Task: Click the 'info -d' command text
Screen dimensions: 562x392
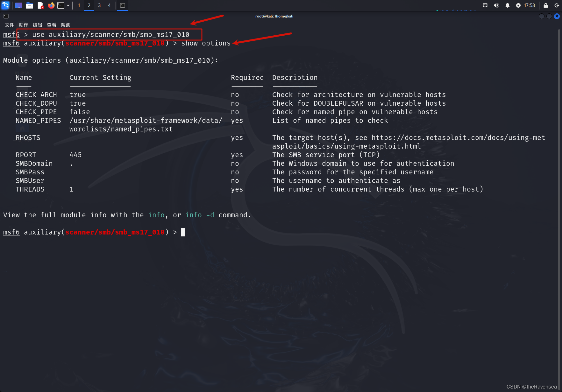Action: click(x=200, y=215)
